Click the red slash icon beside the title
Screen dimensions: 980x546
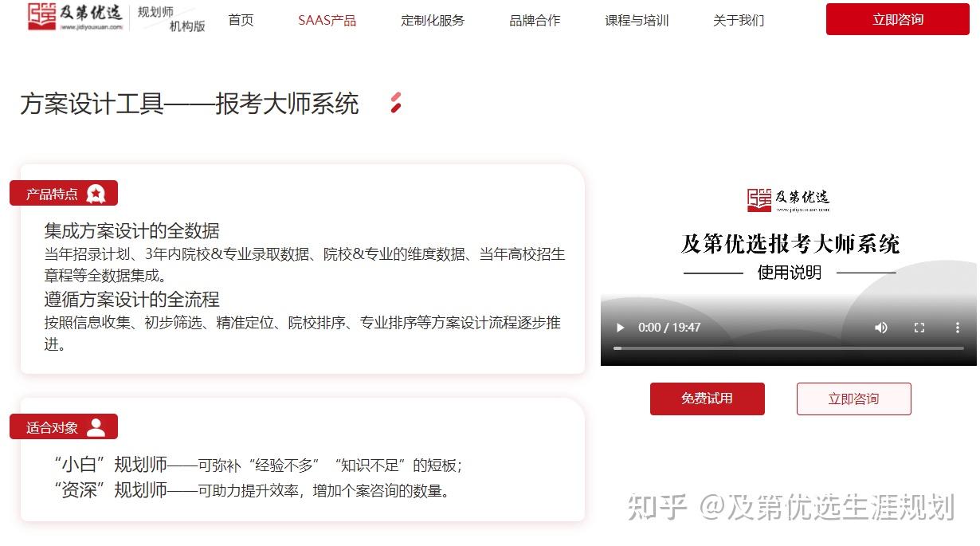coord(396,103)
